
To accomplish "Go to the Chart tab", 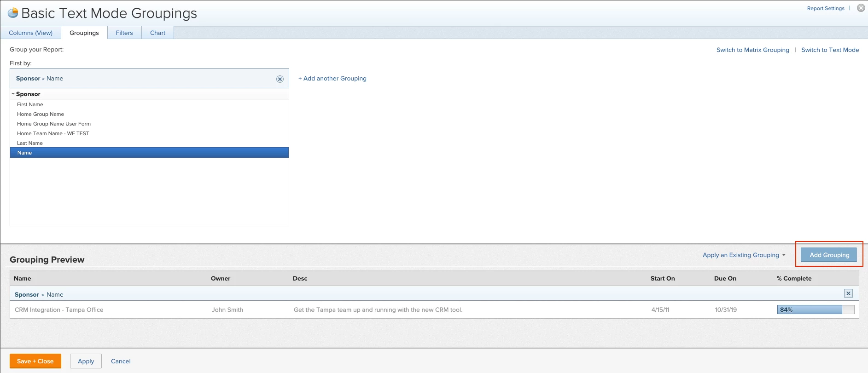I will 157,33.
